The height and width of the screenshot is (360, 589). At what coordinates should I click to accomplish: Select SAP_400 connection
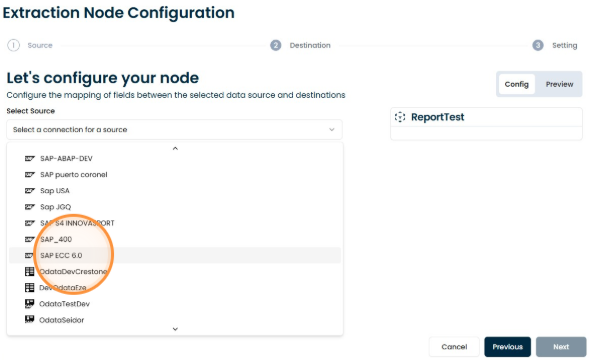tap(175, 239)
